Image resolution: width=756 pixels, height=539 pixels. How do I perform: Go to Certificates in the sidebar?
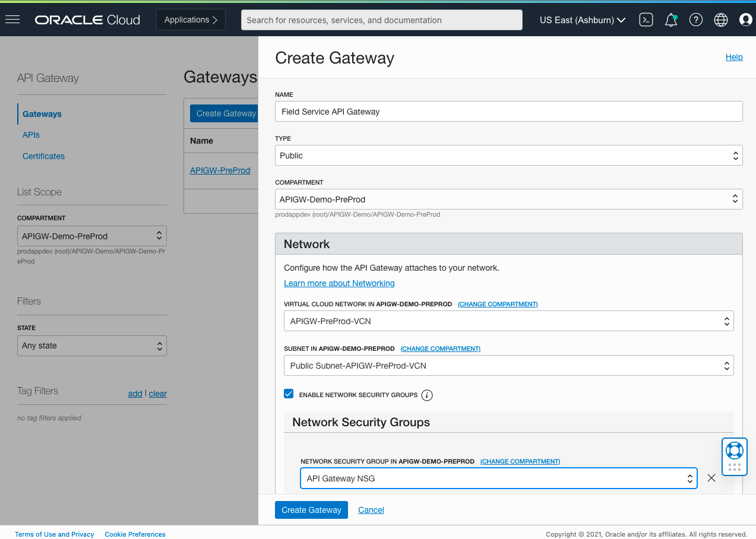(x=43, y=156)
